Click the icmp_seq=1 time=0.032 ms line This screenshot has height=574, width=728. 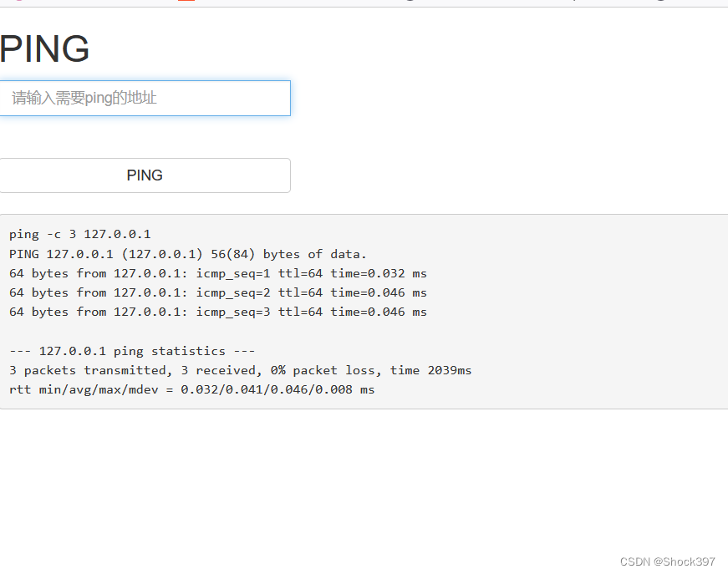pyautogui.click(x=218, y=274)
